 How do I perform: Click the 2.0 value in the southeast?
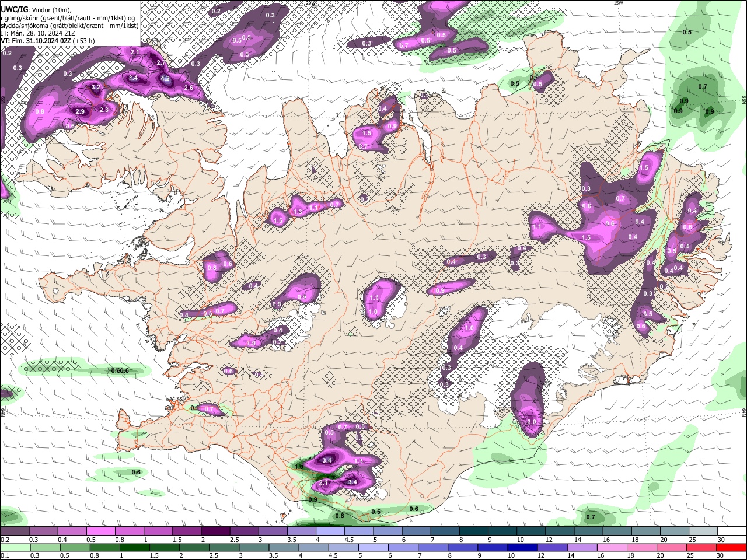(532, 422)
